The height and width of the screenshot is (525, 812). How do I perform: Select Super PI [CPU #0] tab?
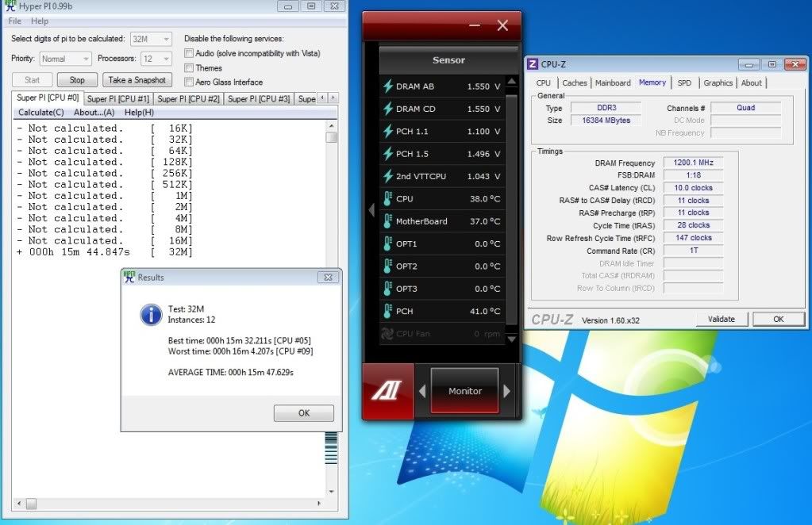coord(48,98)
